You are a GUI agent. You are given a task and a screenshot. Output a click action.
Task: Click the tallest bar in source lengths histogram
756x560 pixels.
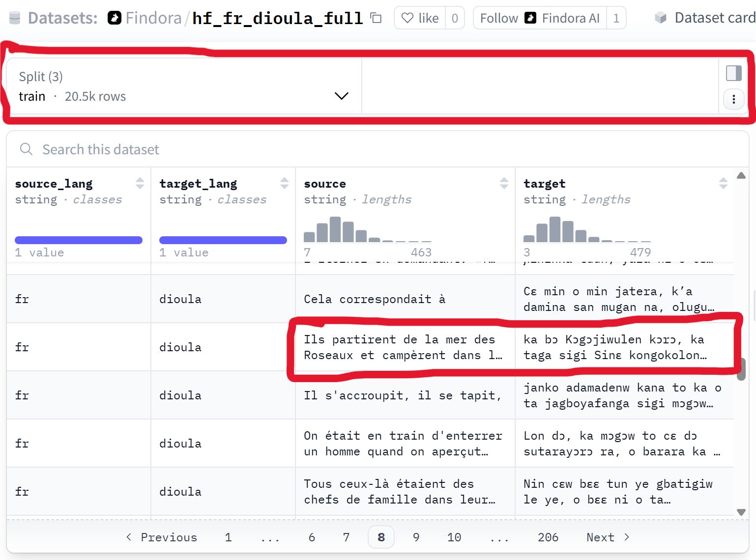tap(335, 229)
